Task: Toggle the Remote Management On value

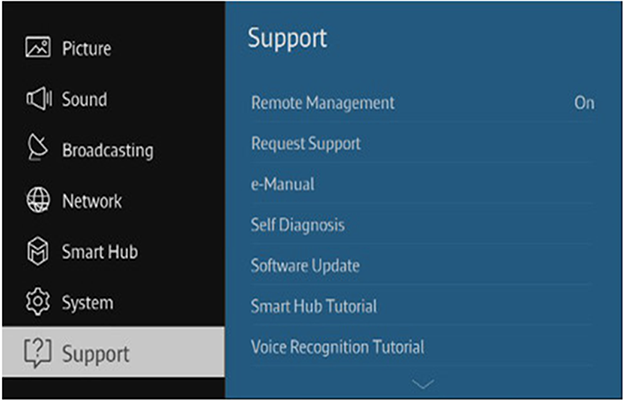Action: point(584,103)
